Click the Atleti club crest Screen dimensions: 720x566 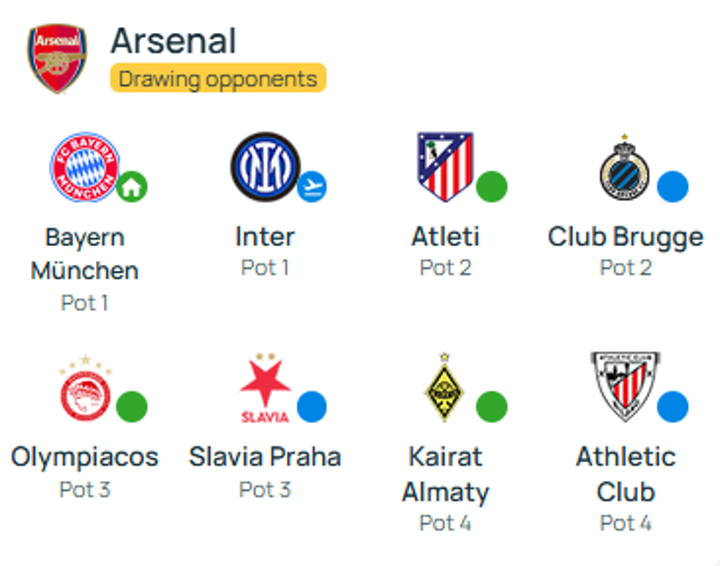pyautogui.click(x=445, y=166)
